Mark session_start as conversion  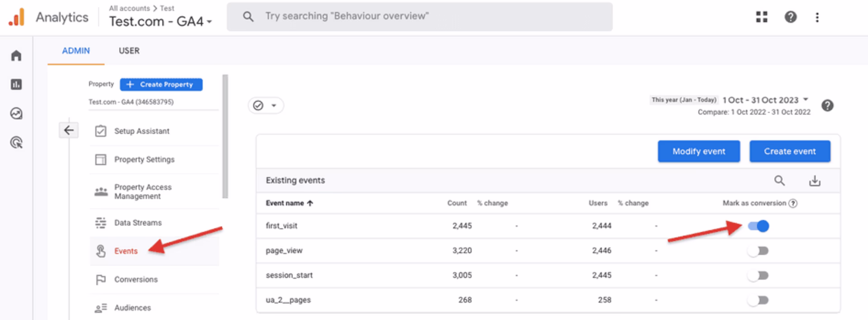(x=759, y=275)
